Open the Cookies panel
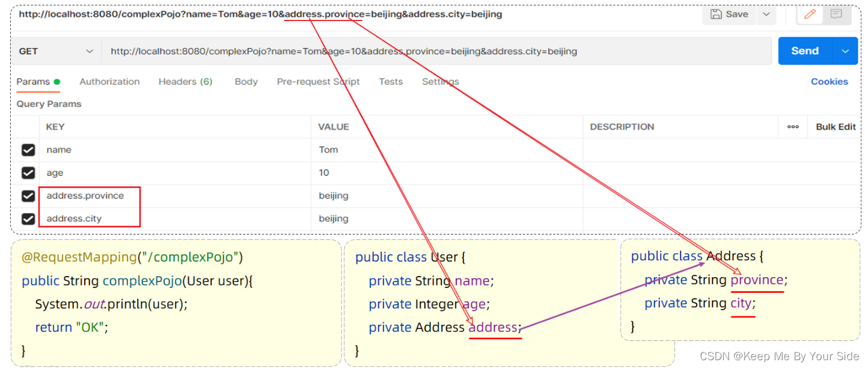 pyautogui.click(x=830, y=81)
